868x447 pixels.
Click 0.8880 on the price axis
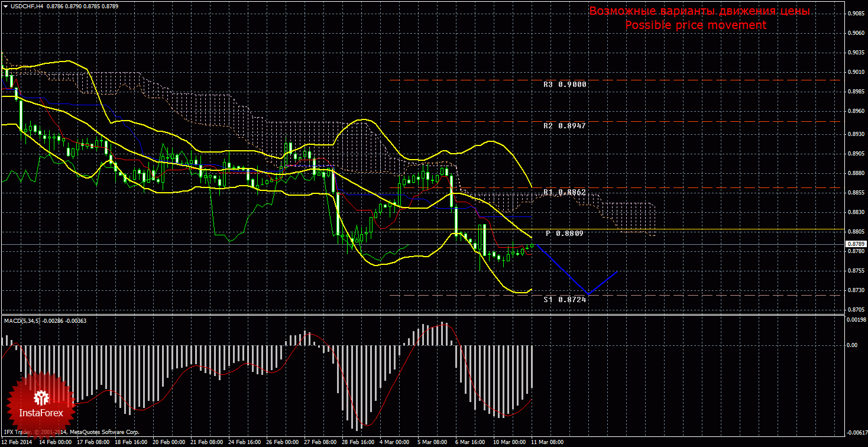coord(855,173)
